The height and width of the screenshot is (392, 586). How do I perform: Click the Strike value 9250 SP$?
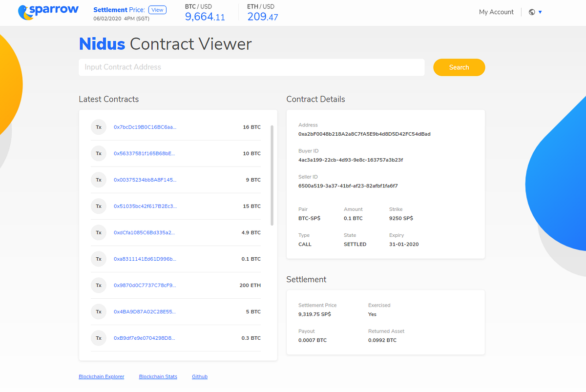coord(401,218)
